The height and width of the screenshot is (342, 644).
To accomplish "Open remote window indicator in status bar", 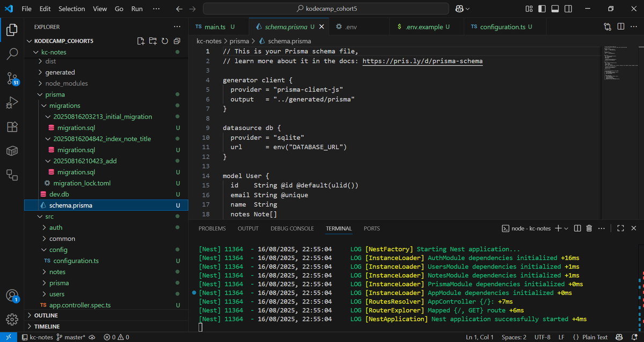I will (8, 337).
